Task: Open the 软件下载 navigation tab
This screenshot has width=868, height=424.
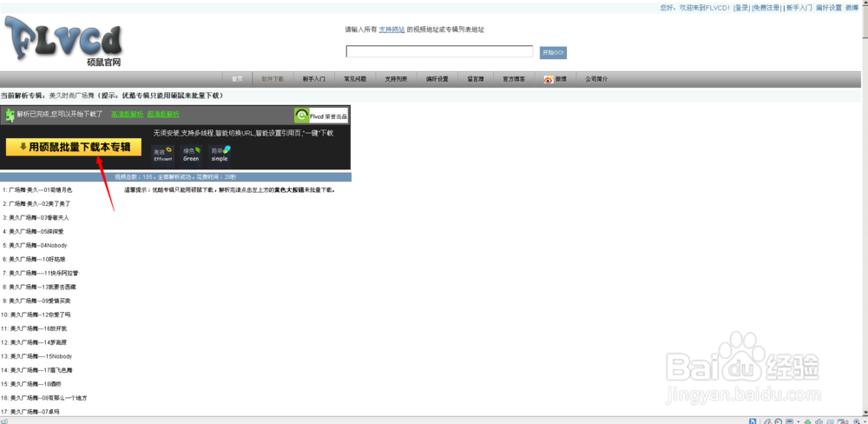Action: (x=273, y=79)
